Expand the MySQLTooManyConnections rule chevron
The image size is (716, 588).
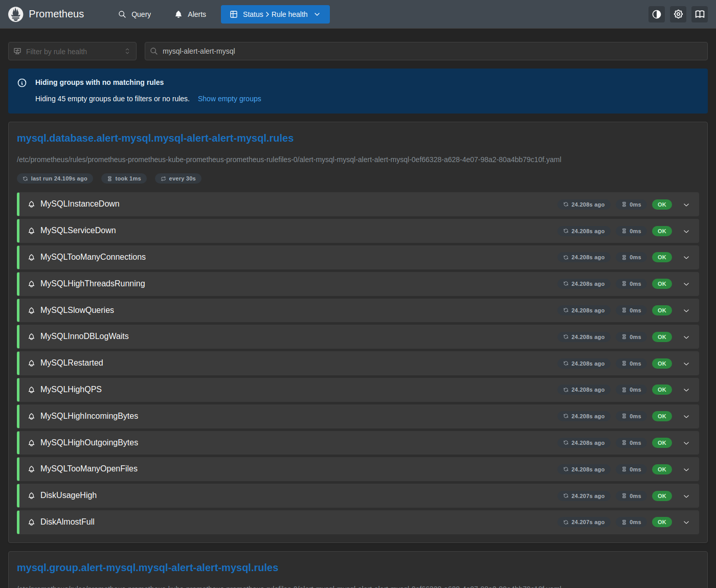pos(686,257)
